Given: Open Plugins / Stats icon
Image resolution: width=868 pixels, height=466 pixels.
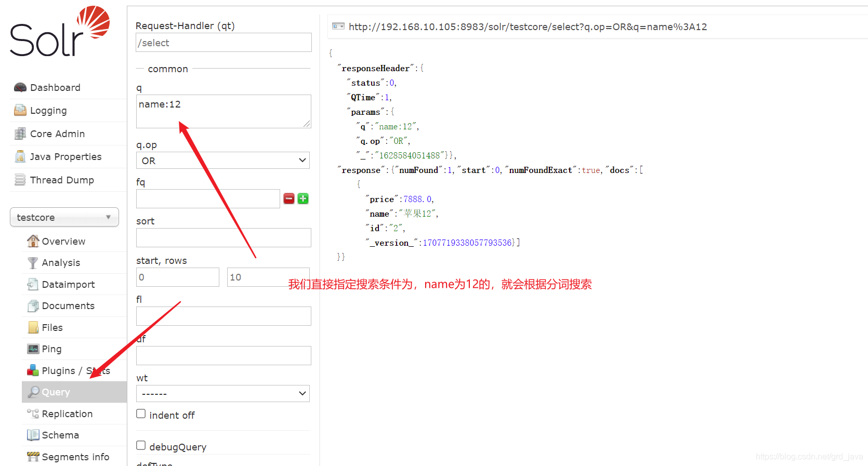Looking at the screenshot, I should [x=33, y=370].
